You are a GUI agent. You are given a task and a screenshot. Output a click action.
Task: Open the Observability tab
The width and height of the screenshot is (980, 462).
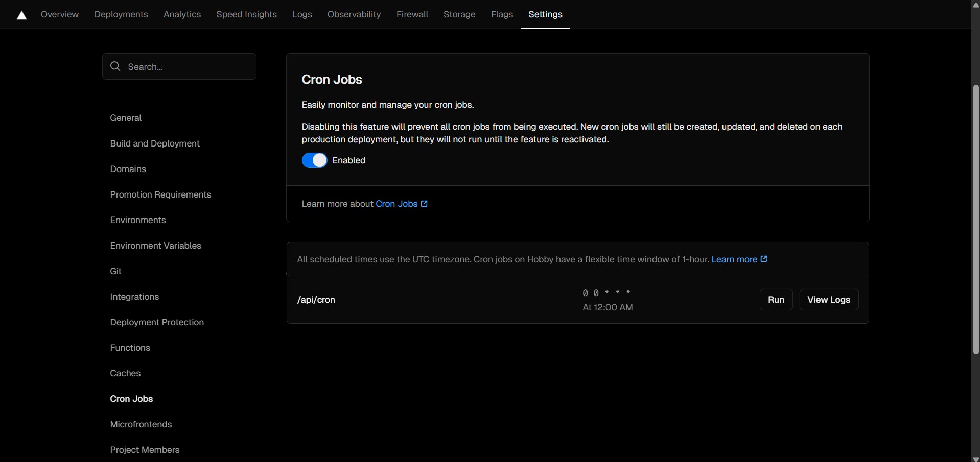click(x=354, y=14)
